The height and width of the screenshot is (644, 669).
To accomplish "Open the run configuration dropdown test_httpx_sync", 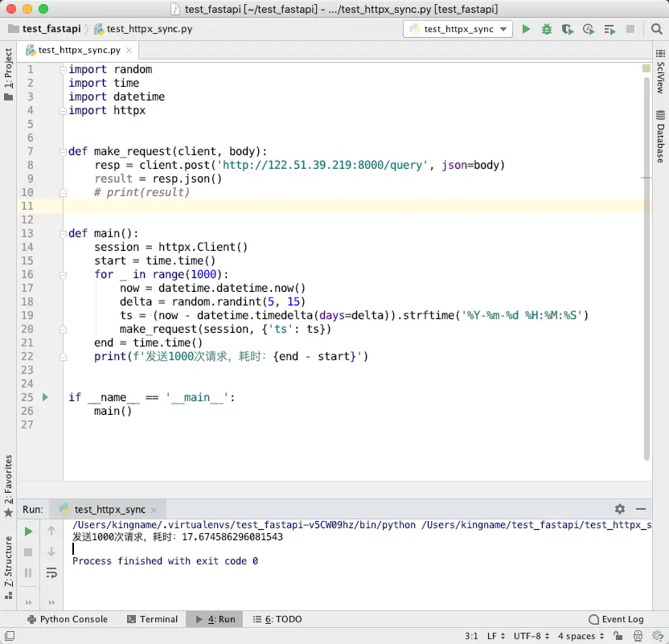I will click(458, 29).
